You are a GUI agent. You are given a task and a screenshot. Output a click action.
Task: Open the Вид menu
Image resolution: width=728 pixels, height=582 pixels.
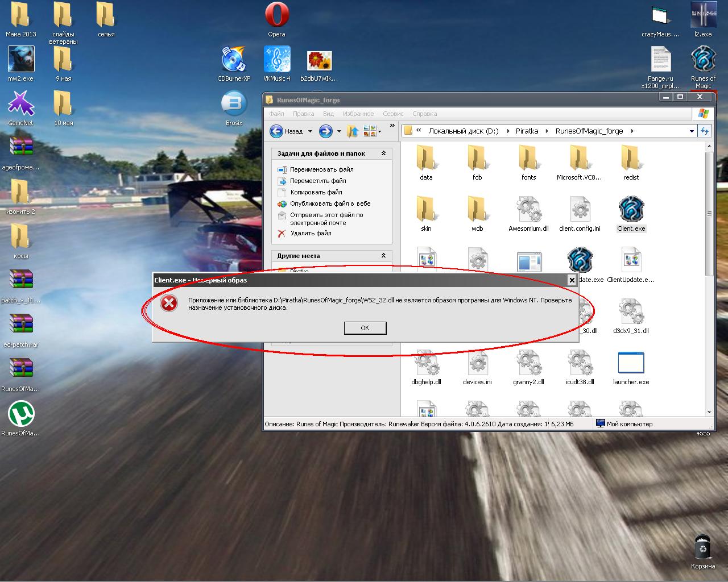pos(328,114)
